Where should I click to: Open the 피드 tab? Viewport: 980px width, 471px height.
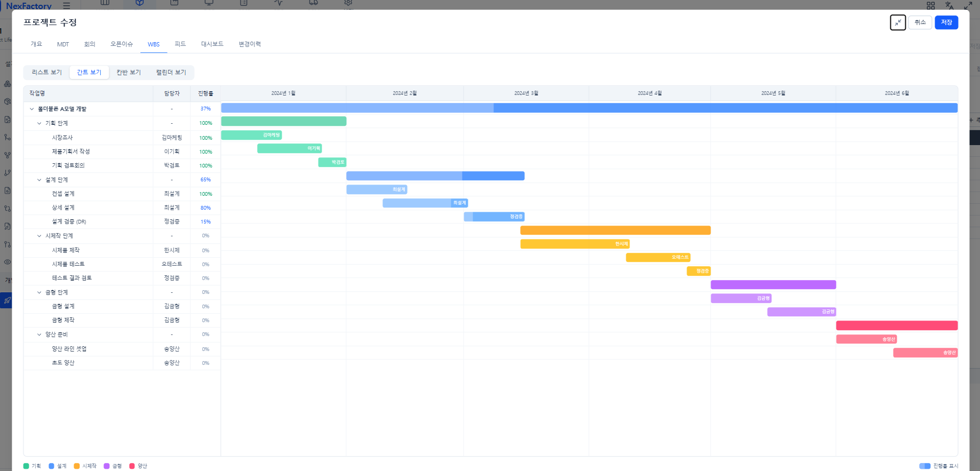(x=180, y=44)
